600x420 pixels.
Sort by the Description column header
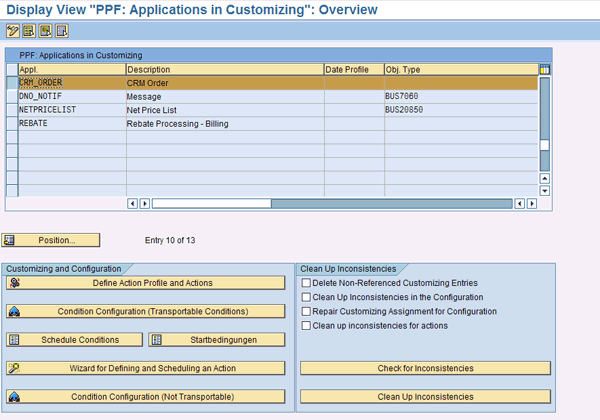(x=224, y=70)
